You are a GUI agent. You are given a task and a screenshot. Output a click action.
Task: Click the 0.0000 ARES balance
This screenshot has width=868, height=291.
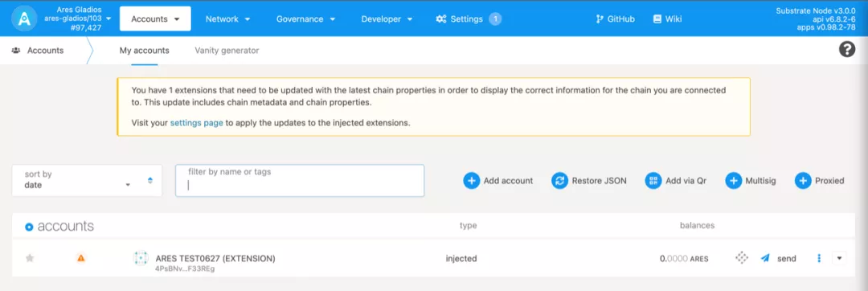(684, 258)
